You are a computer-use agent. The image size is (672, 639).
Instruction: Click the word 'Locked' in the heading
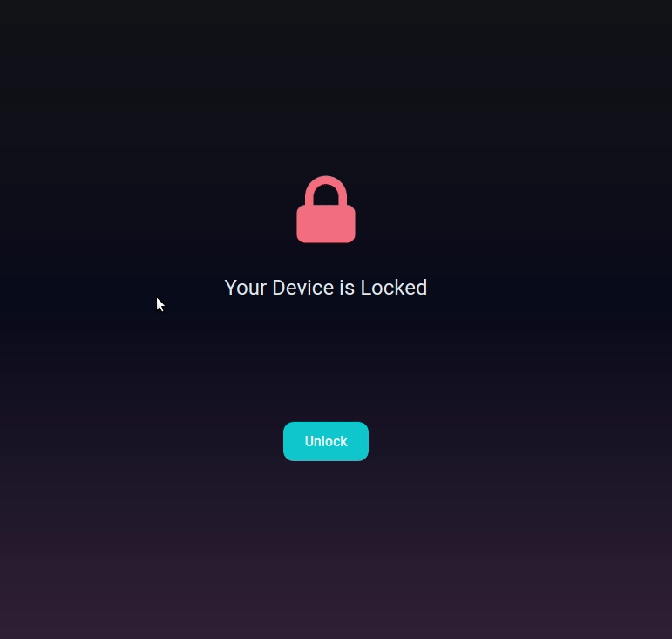[x=394, y=287]
